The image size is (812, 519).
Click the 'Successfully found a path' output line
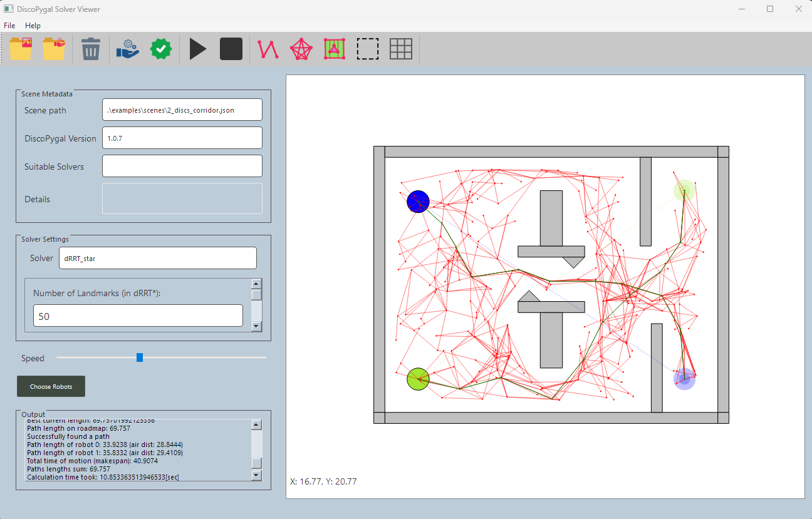(x=68, y=436)
